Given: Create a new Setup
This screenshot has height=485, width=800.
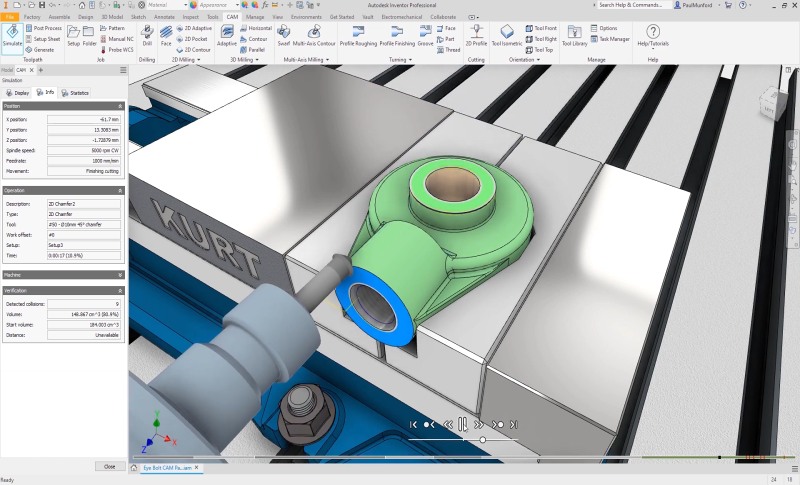Looking at the screenshot, I should [73, 36].
